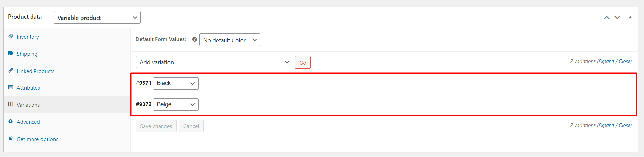
Task: Move panel down with the down arrow
Action: click(617, 17)
